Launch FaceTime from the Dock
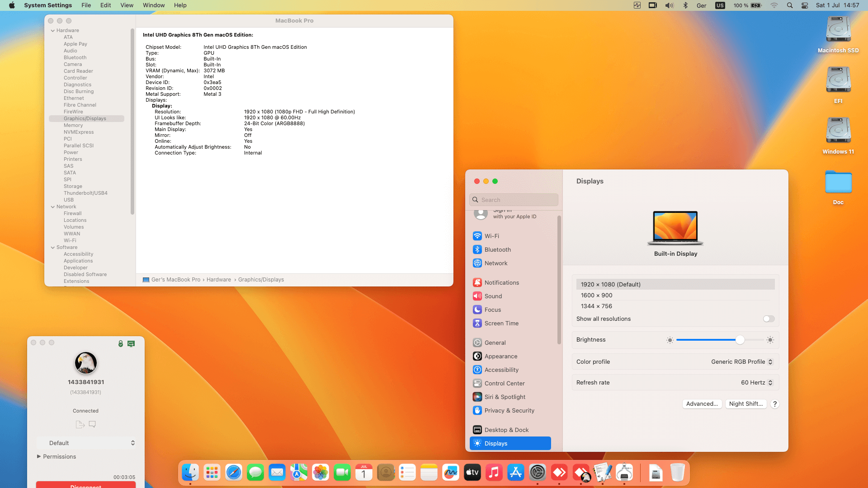868x488 pixels. point(342,473)
